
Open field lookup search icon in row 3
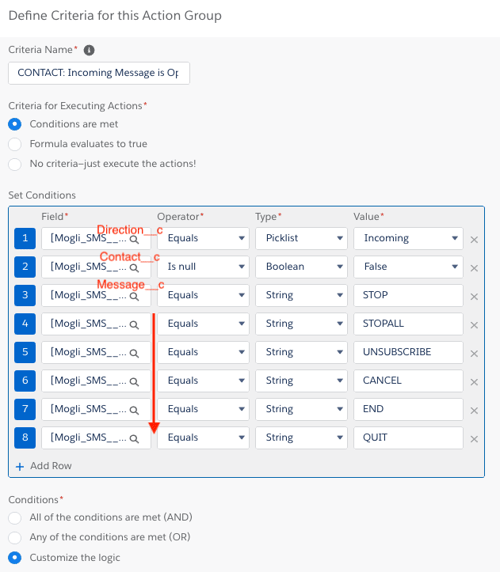[134, 297]
